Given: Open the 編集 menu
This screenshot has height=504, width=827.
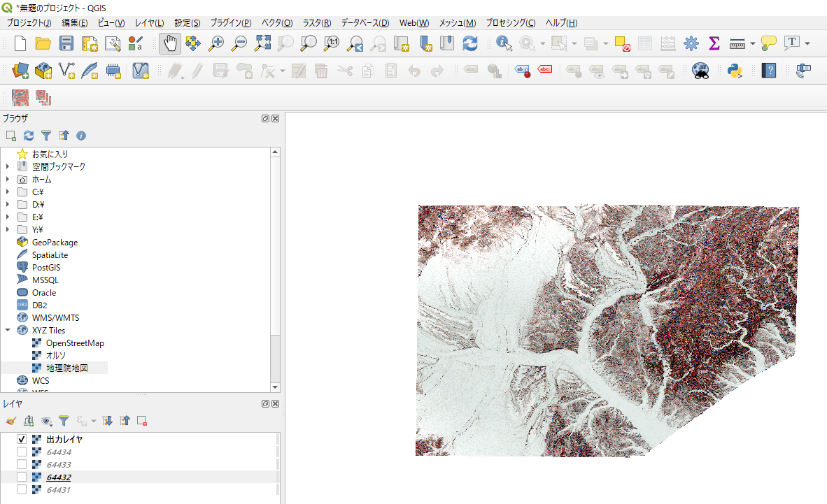Looking at the screenshot, I should 74,22.
